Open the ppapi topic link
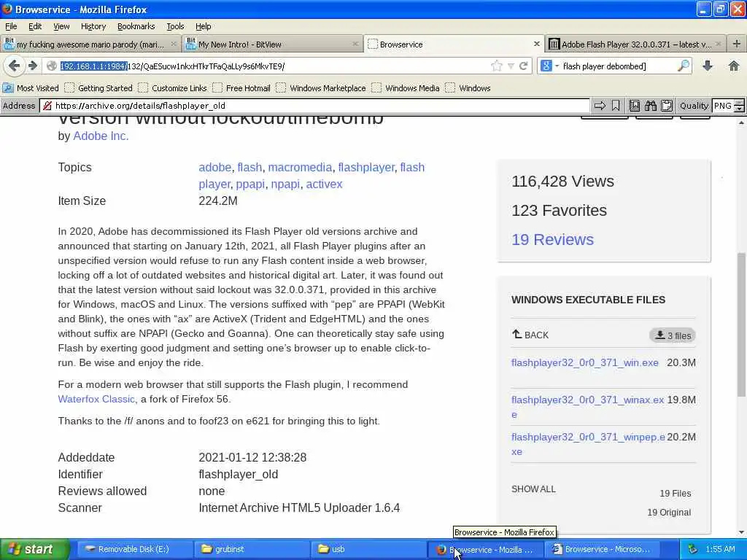This screenshot has height=560, width=747. coord(250,184)
